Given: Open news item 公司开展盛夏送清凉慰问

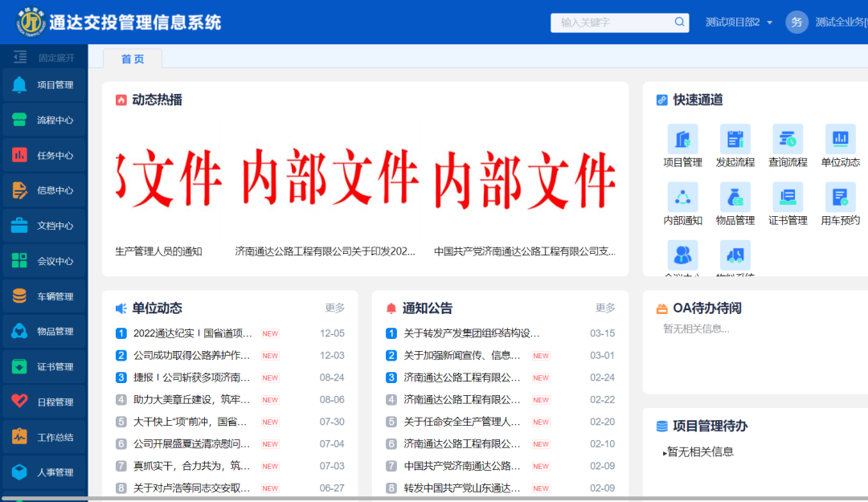Looking at the screenshot, I should pyautogui.click(x=191, y=444).
